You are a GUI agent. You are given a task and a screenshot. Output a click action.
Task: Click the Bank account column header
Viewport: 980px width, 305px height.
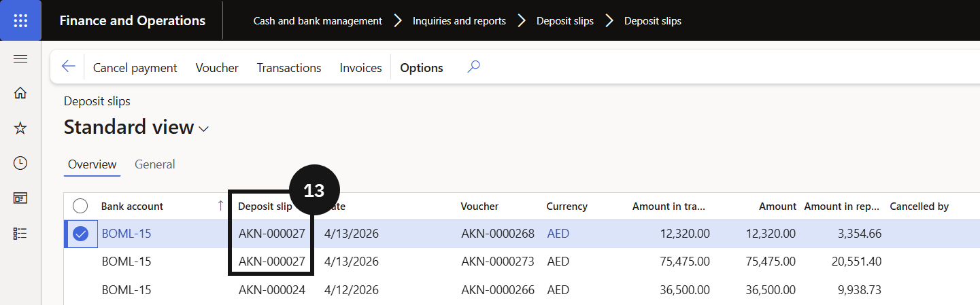133,206
